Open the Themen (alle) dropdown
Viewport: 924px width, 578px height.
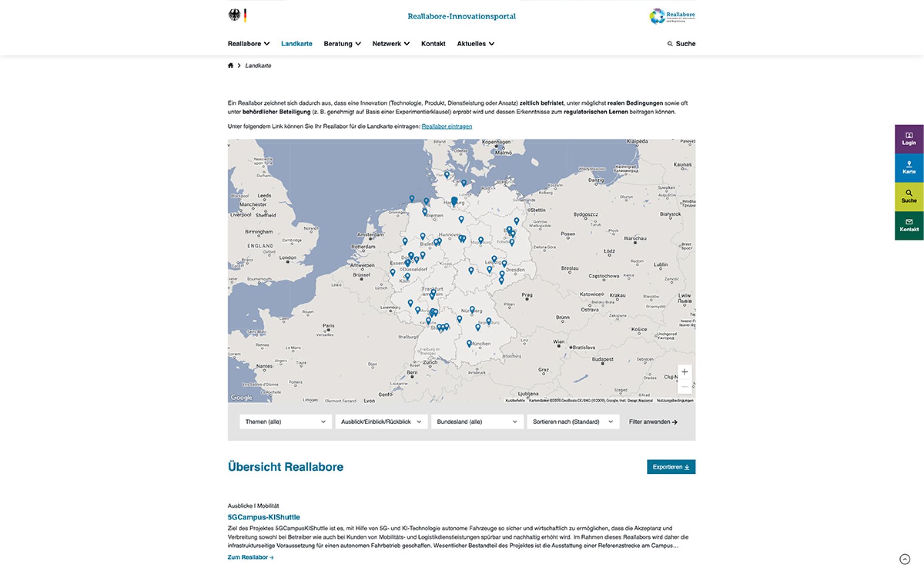click(285, 421)
